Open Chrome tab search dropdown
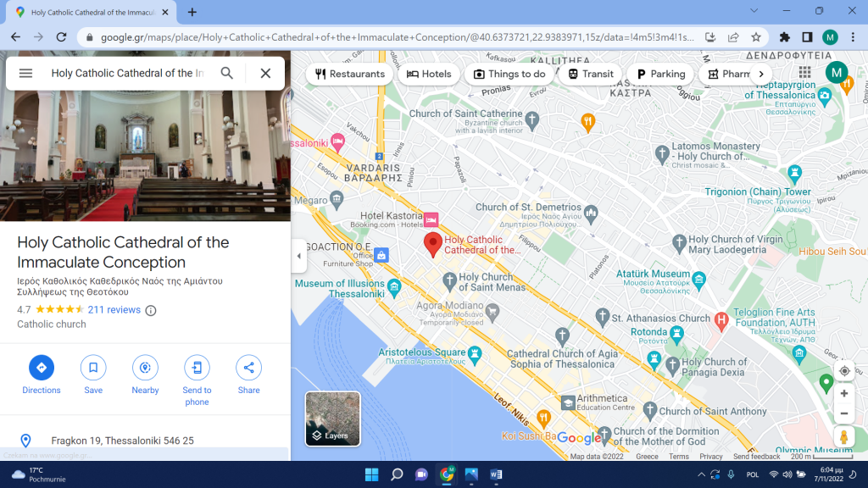The height and width of the screenshot is (488, 868). pos(754,11)
